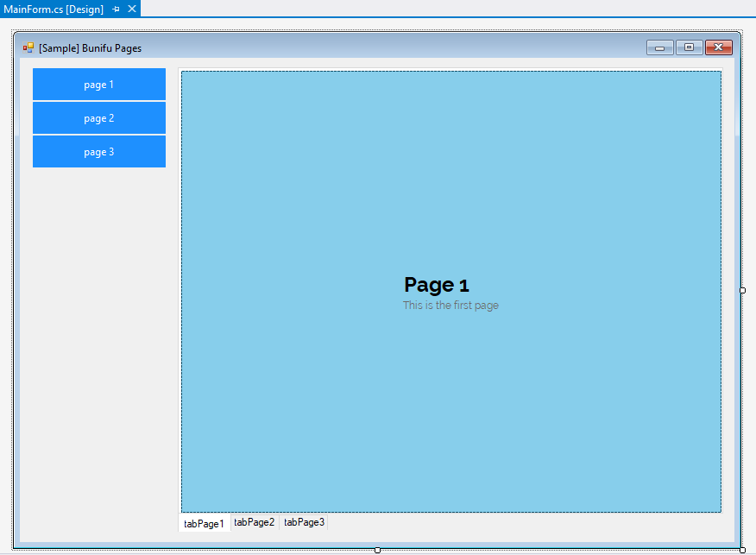Click the form's bottom-right corner resize handle
756x555 pixels.
[742, 550]
